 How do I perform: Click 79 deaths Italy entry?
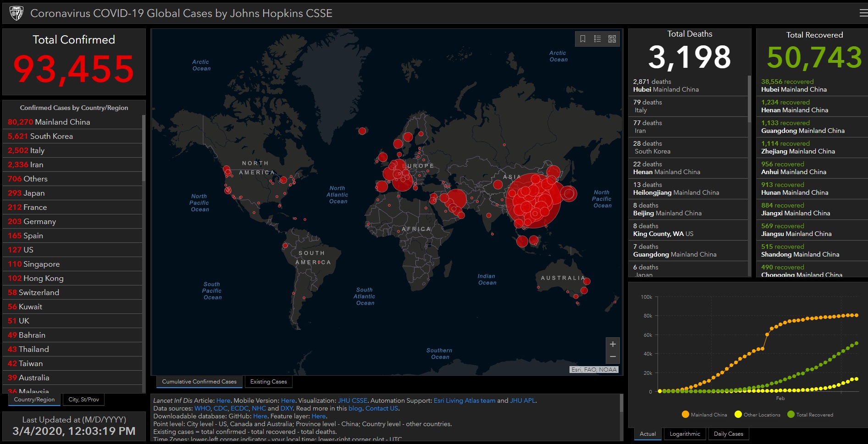[x=688, y=106]
